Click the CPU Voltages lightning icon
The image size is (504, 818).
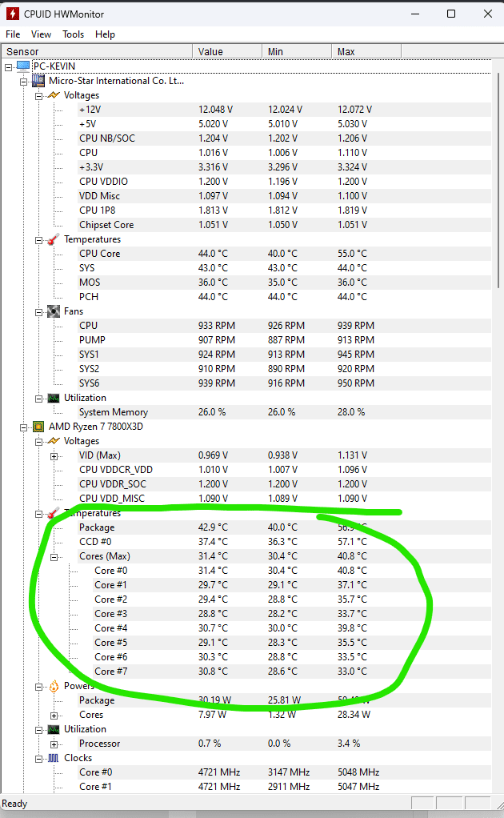[54, 441]
